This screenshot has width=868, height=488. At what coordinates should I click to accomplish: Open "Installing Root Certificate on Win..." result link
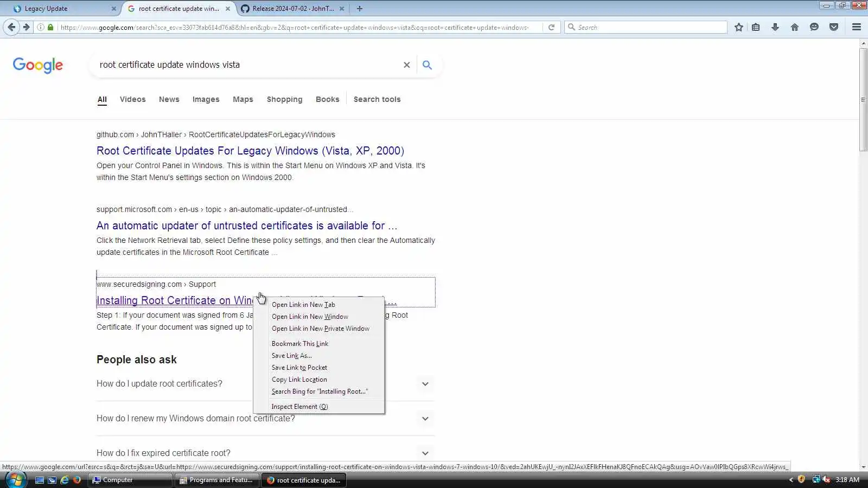(175, 300)
